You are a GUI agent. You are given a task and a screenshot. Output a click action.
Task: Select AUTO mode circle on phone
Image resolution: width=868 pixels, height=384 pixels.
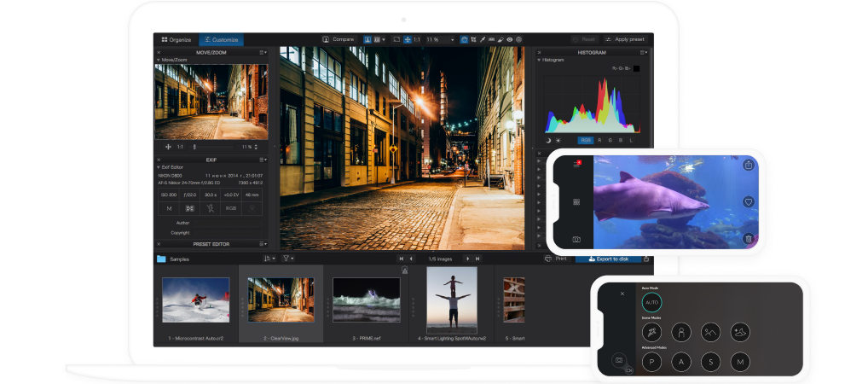pos(651,303)
